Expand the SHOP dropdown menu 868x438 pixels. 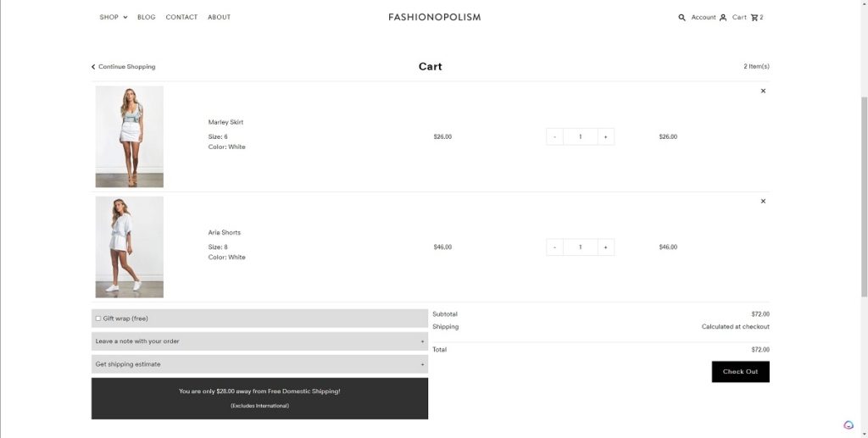[x=113, y=17]
